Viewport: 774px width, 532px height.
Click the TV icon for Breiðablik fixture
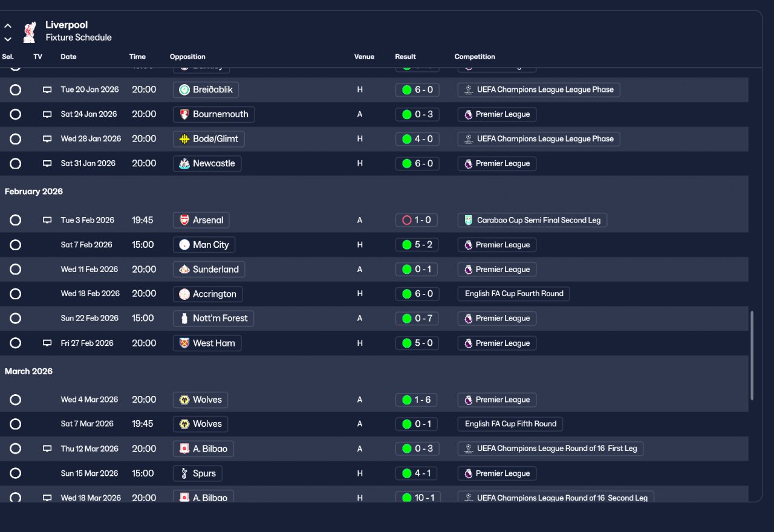47,89
